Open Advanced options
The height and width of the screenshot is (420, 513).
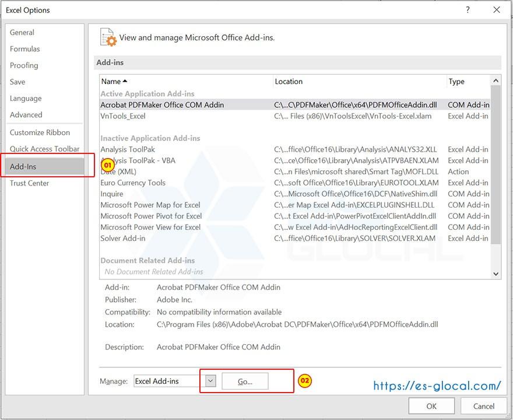[26, 115]
